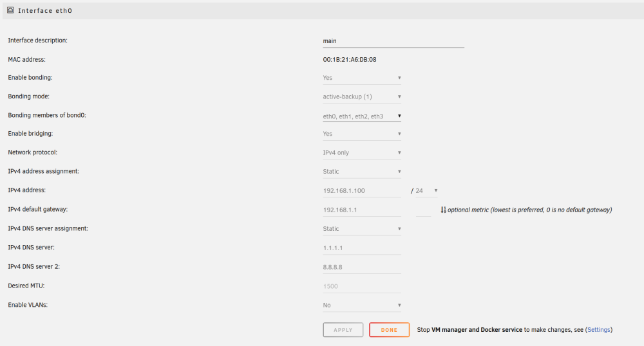Screen dimensions: 644x346
Task: Click the 'MAC address:' label
Action: pos(26,59)
